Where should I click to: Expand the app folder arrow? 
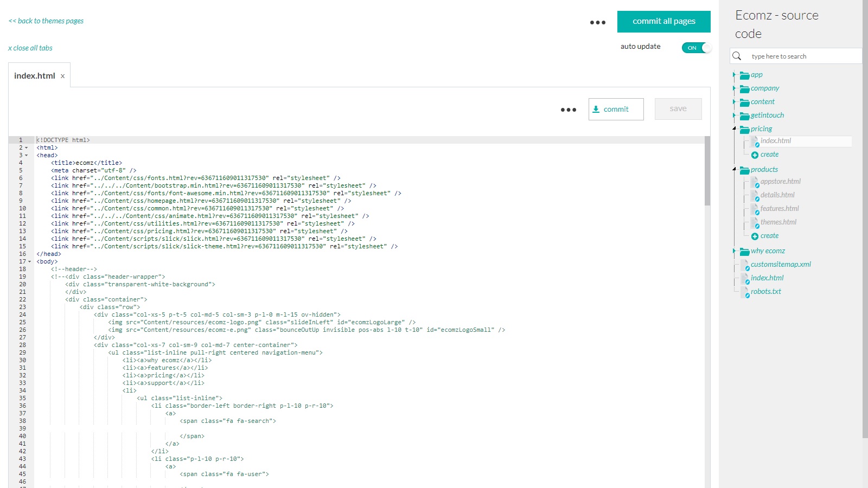(x=734, y=75)
